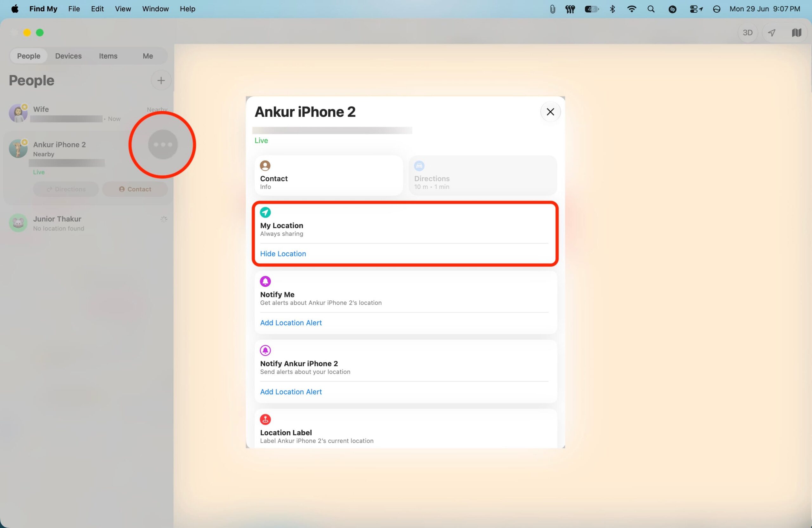This screenshot has width=812, height=528.
Task: Click the Junior Thakur avatar thumbnail
Action: 18,223
